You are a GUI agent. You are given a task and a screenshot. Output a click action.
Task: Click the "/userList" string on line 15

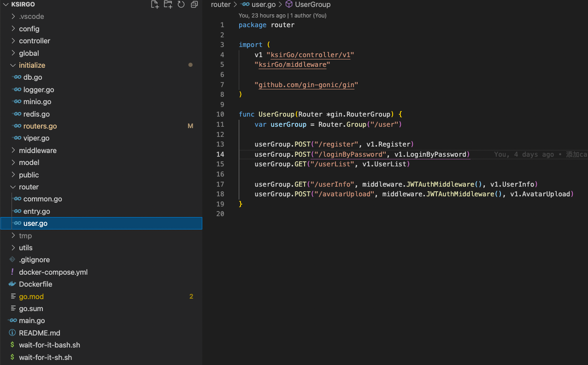(332, 164)
